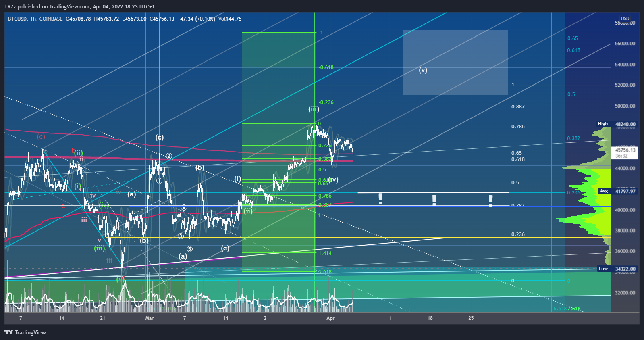
Task: Click the Mar label on time axis
Action: point(150,318)
